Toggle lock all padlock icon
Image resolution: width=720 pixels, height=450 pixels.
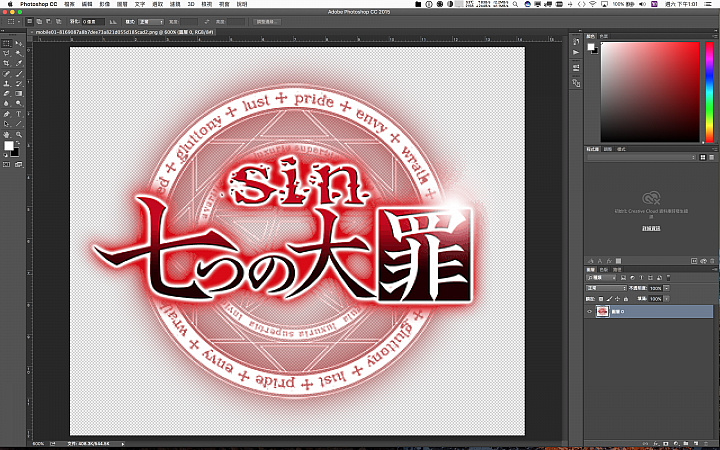click(626, 299)
